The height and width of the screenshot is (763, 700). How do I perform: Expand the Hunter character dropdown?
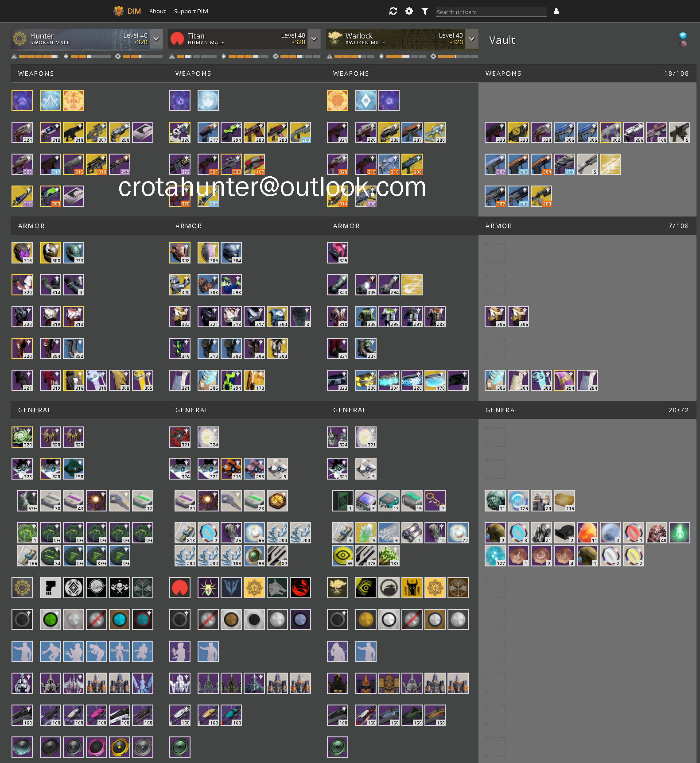coord(156,39)
